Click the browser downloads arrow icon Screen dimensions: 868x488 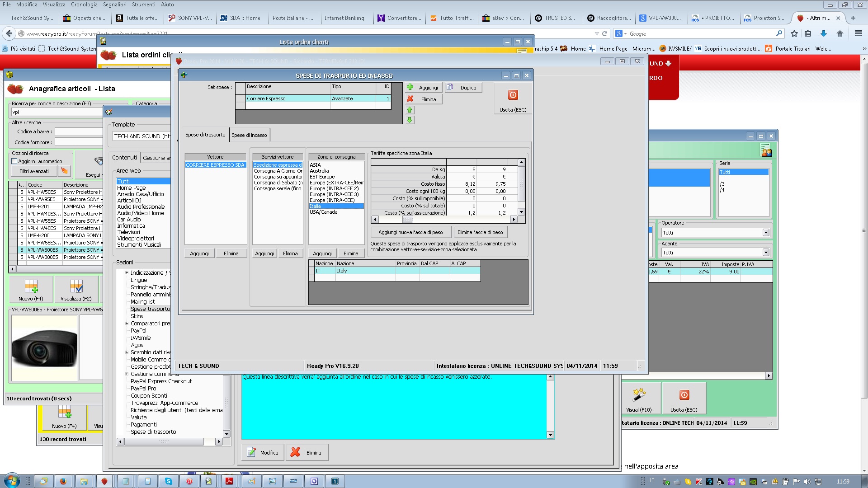824,33
